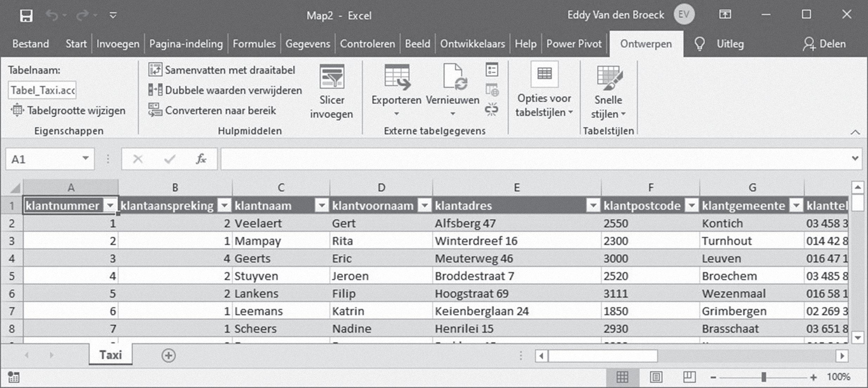This screenshot has height=388, width=868.
Task: Switch to Normal view icon
Action: click(x=622, y=377)
